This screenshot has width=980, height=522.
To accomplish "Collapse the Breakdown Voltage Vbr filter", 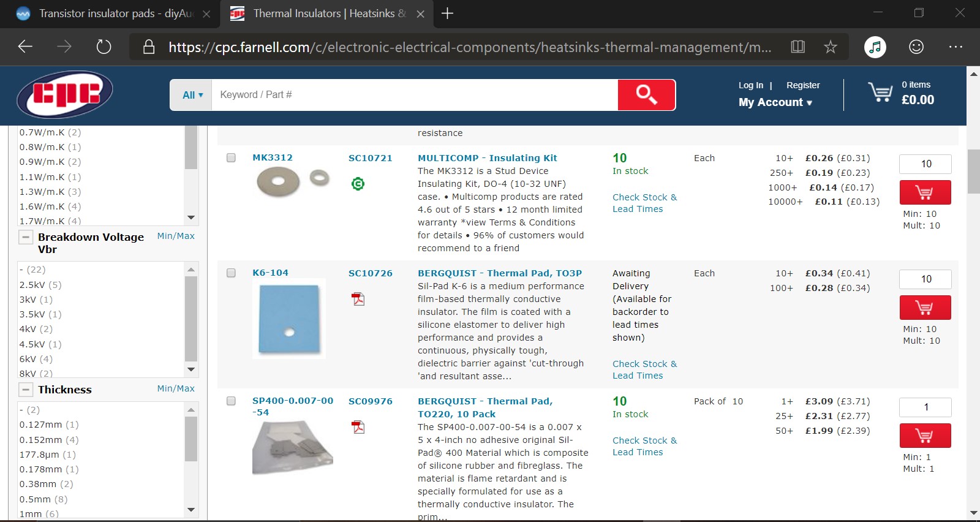I will [x=26, y=237].
